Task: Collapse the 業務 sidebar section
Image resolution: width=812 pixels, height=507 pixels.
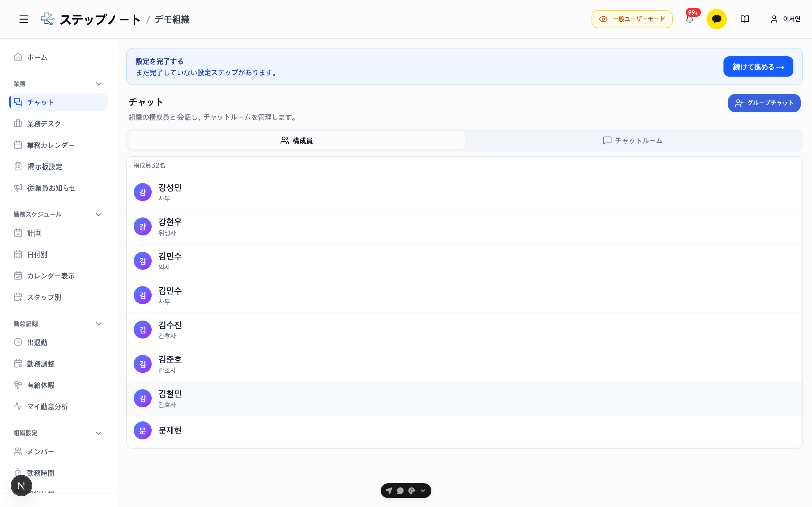Action: pos(99,84)
